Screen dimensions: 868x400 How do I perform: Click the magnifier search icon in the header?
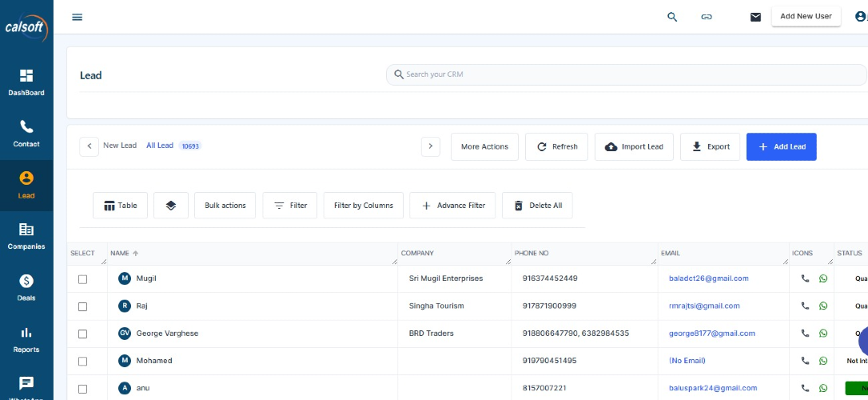672,17
